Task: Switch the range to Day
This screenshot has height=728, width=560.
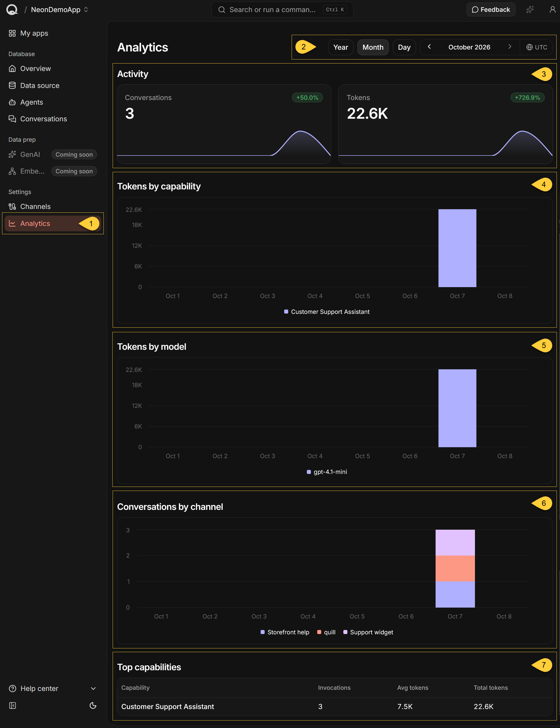Action: (x=404, y=47)
